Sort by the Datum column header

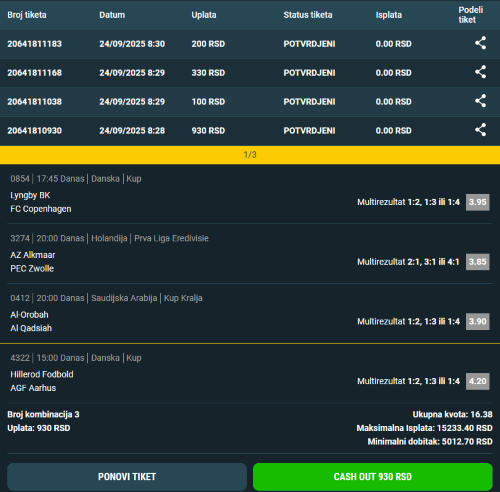(112, 15)
